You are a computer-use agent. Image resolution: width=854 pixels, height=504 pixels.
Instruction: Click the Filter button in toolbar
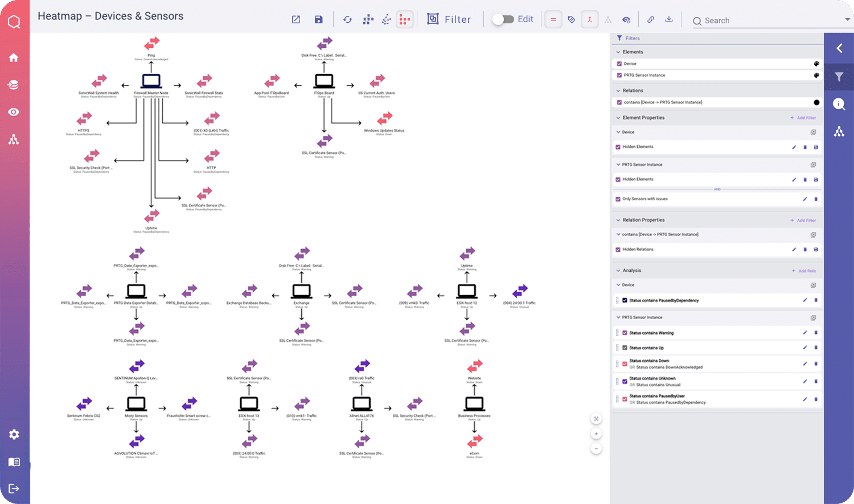point(449,19)
